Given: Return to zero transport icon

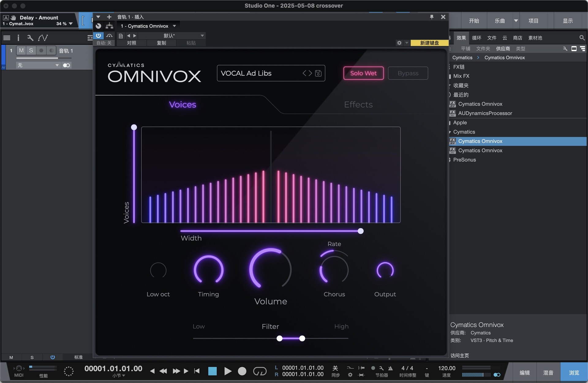Looking at the screenshot, I should tap(197, 371).
